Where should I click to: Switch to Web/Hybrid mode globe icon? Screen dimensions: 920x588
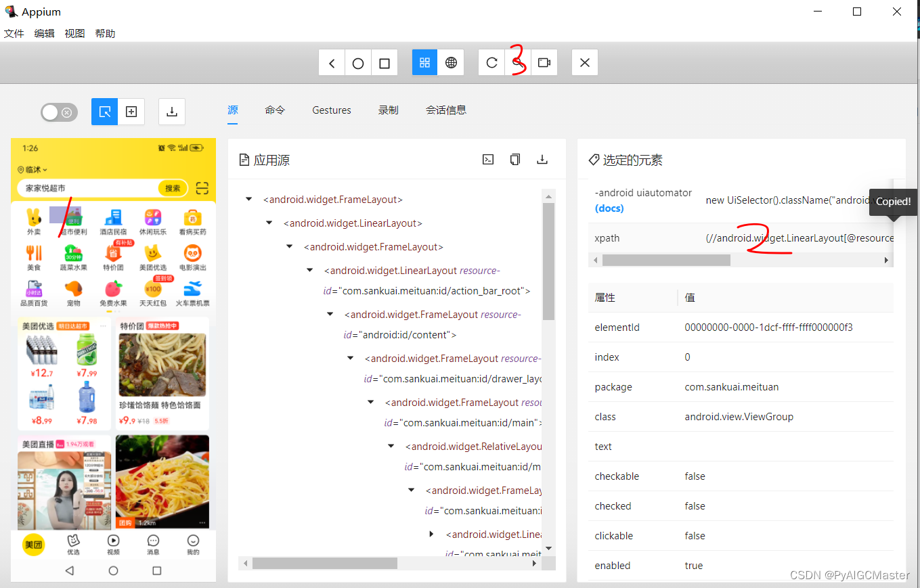[x=451, y=63]
